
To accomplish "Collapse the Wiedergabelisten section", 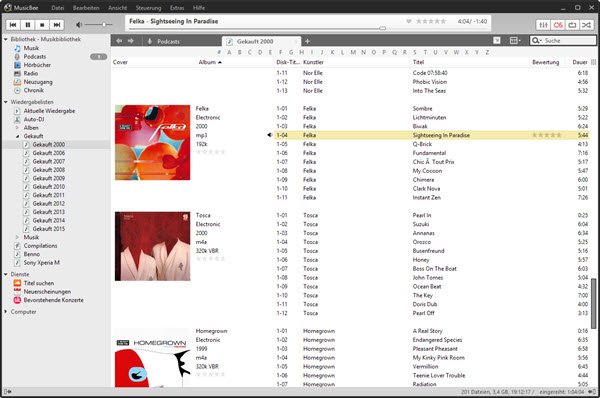I will 6,102.
